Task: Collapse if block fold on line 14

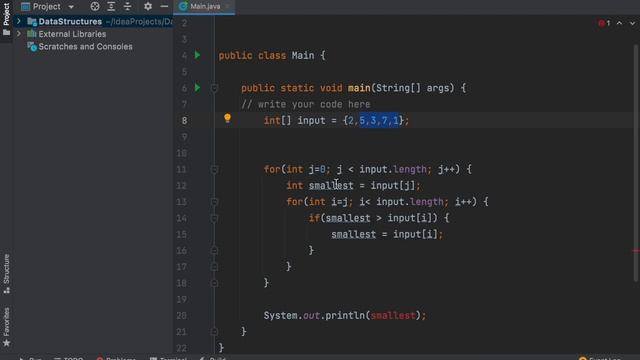Action: pyautogui.click(x=214, y=218)
